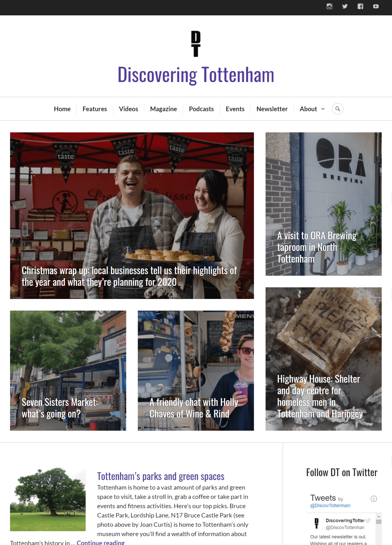Open the @DiscovTottenham Twitter handle link
The width and height of the screenshot is (392, 545).
330,505
